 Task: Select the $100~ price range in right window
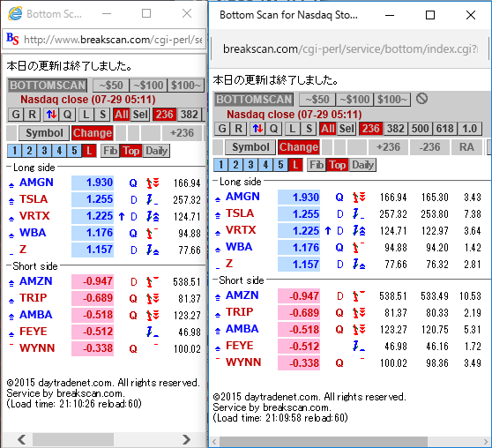391,99
